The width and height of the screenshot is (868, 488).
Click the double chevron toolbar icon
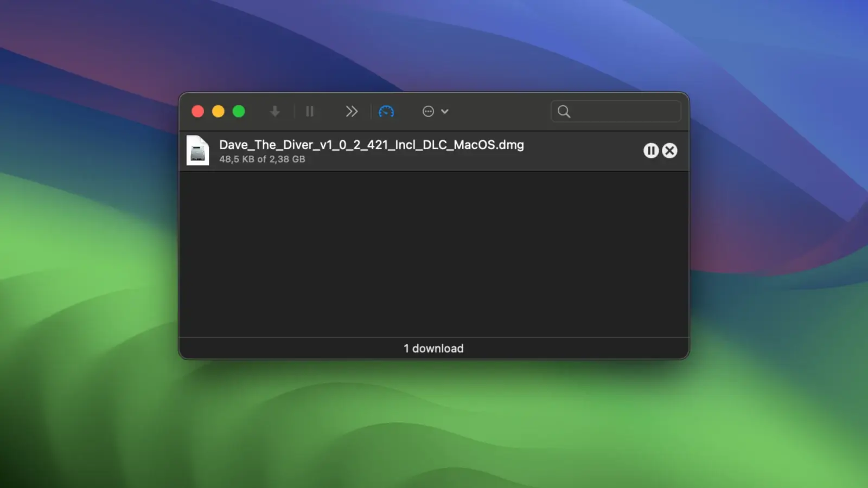tap(352, 112)
